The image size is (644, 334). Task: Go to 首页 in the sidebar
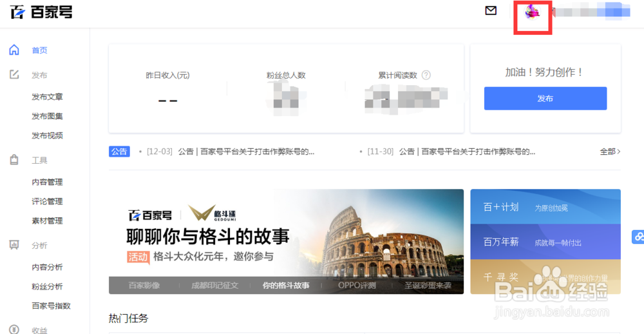point(40,50)
